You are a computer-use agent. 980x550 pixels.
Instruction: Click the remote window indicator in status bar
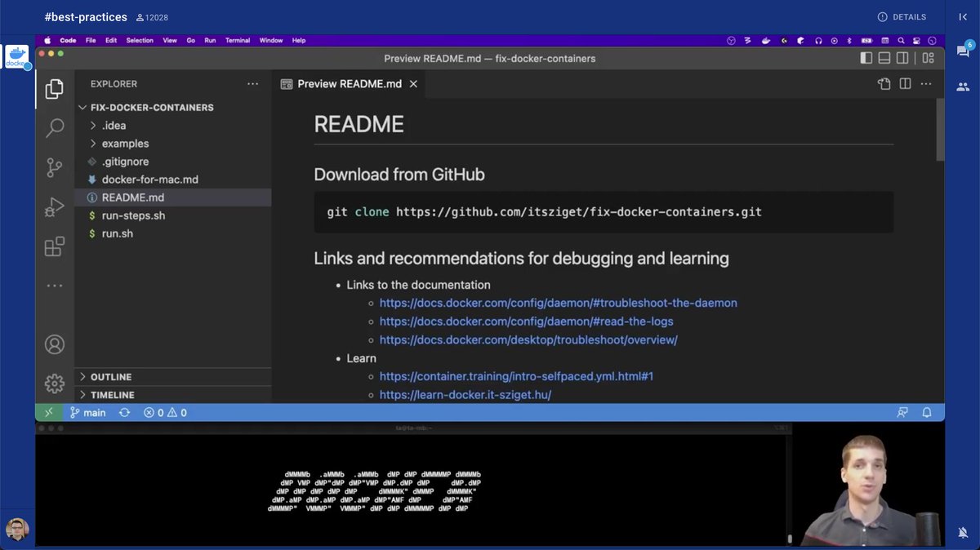tap(49, 412)
